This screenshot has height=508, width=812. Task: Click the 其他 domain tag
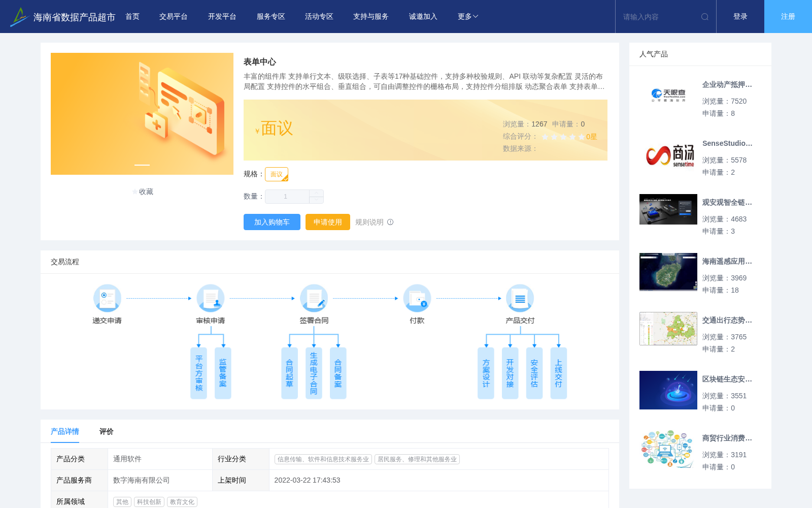click(122, 502)
